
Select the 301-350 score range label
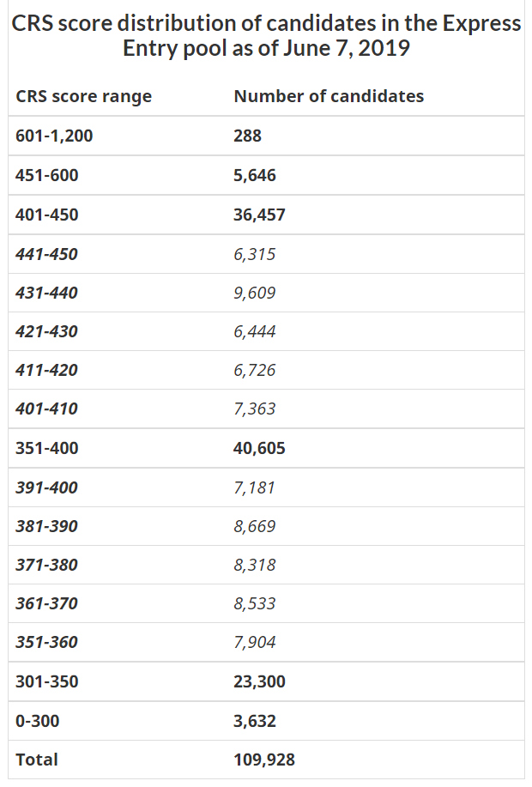click(46, 681)
